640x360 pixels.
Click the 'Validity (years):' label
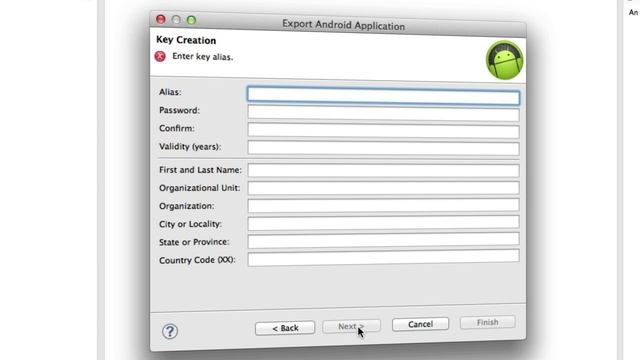click(190, 147)
